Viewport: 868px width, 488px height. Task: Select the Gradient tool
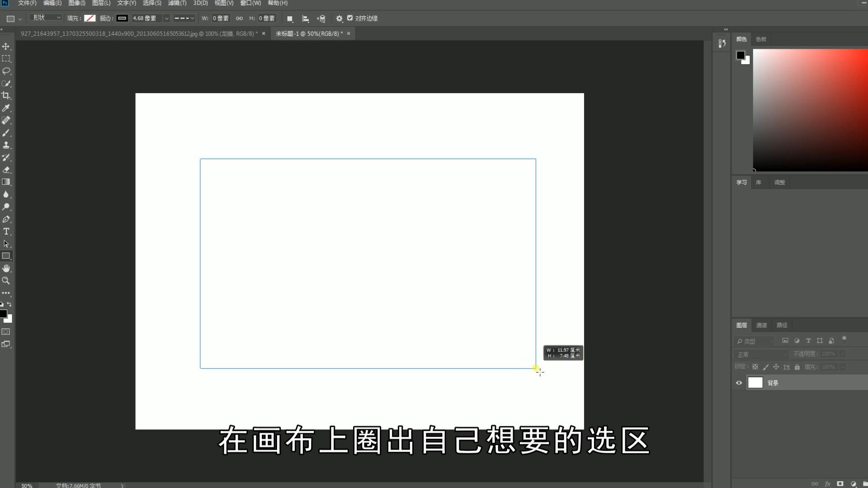[6, 182]
